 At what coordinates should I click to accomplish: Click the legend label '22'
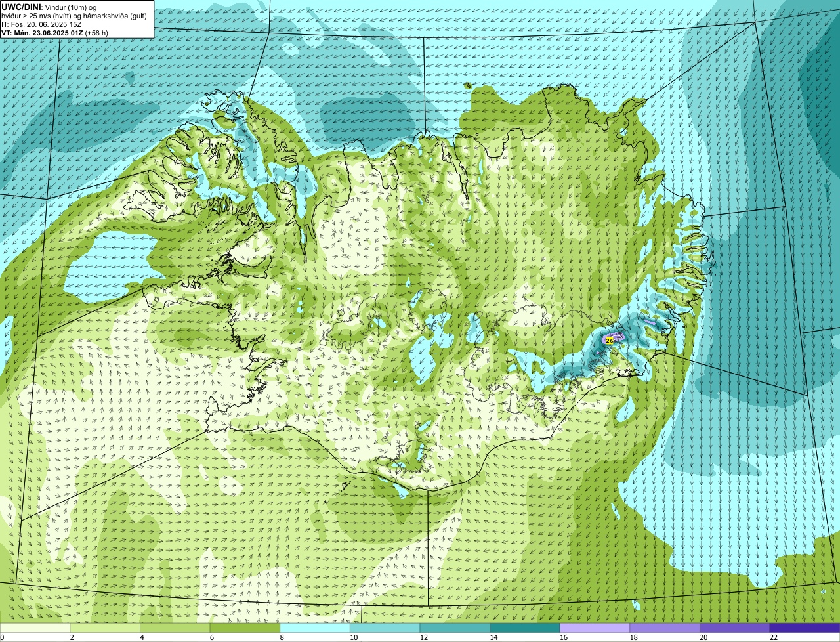point(774,637)
